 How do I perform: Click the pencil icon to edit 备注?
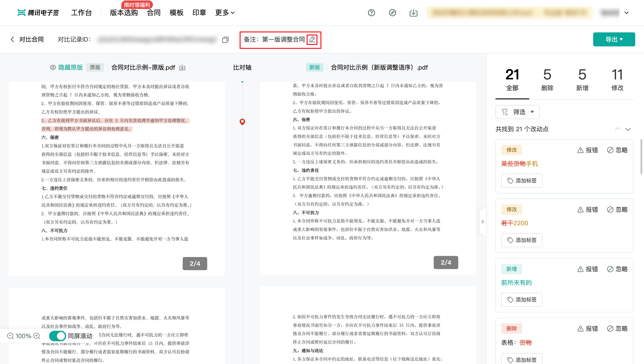point(312,39)
